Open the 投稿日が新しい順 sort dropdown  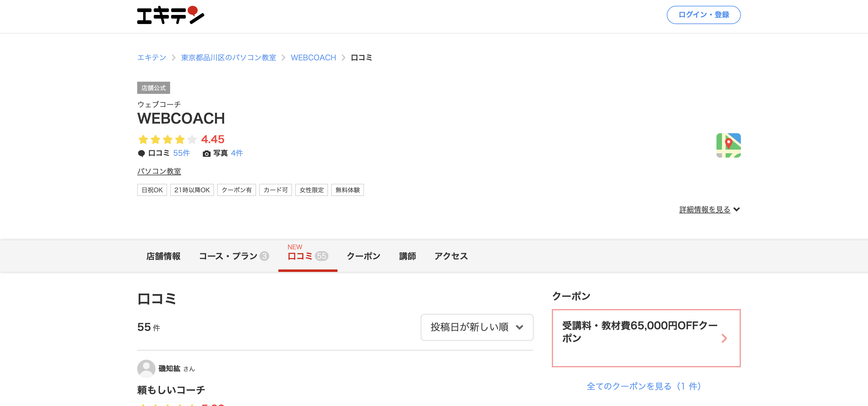(477, 327)
